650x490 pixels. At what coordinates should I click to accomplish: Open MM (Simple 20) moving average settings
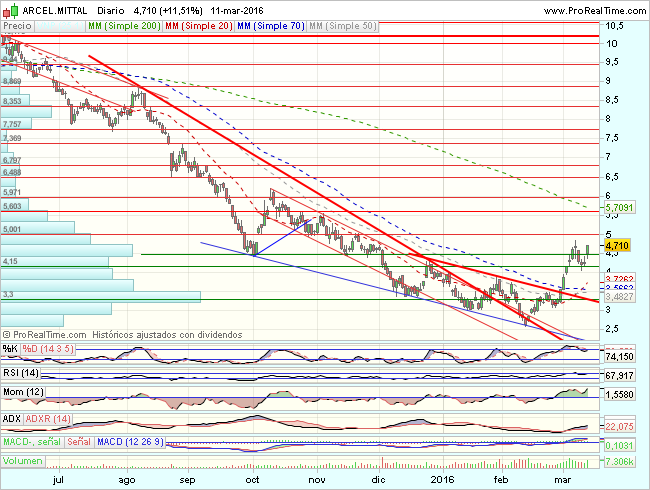pyautogui.click(x=199, y=26)
